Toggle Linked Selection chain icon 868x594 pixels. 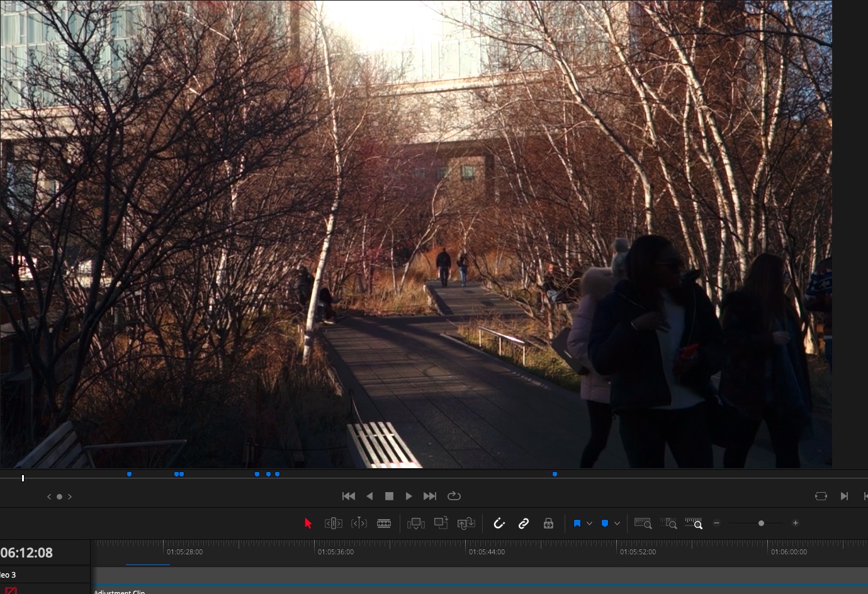[524, 524]
